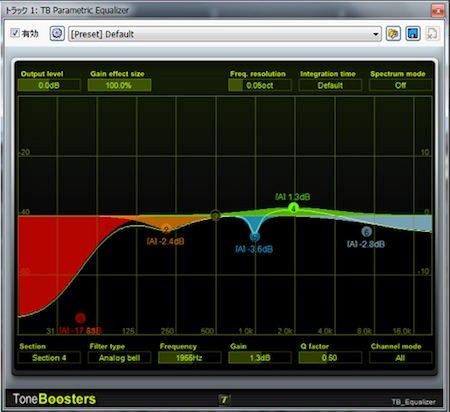
Task: Open the Filter type Analog bell selector
Action: 119,358
